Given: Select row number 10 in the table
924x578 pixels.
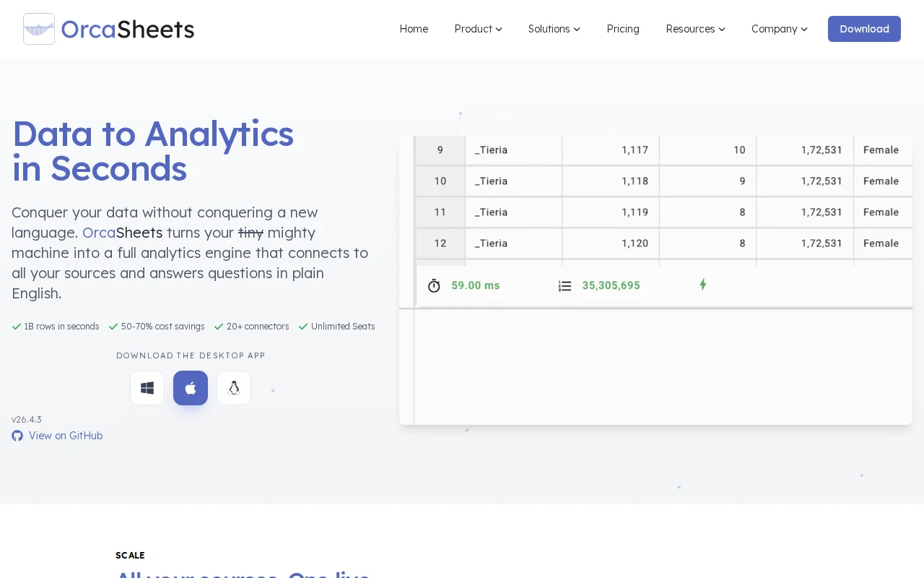Looking at the screenshot, I should pyautogui.click(x=440, y=181).
